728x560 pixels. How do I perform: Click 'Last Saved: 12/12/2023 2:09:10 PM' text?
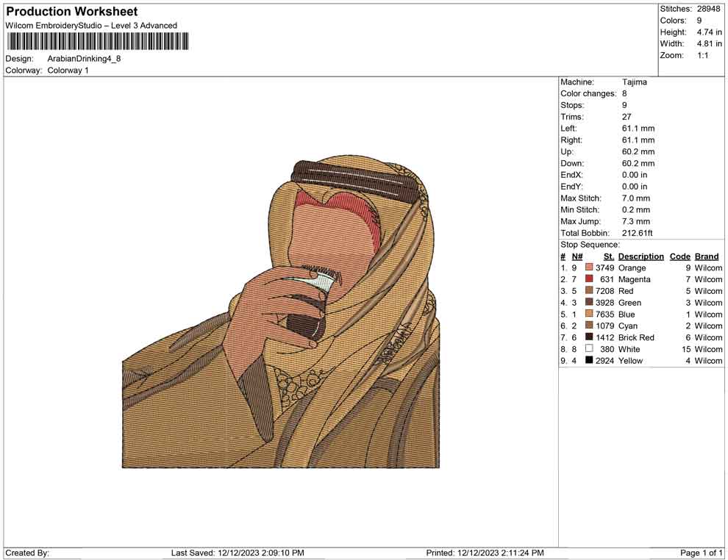click(x=238, y=553)
